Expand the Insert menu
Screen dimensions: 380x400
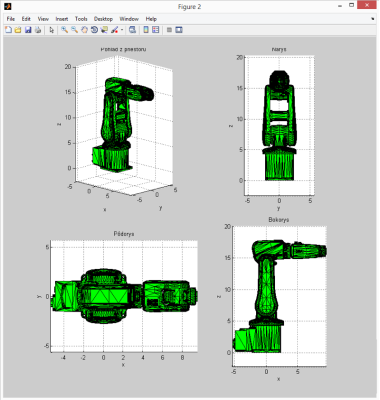tap(62, 19)
